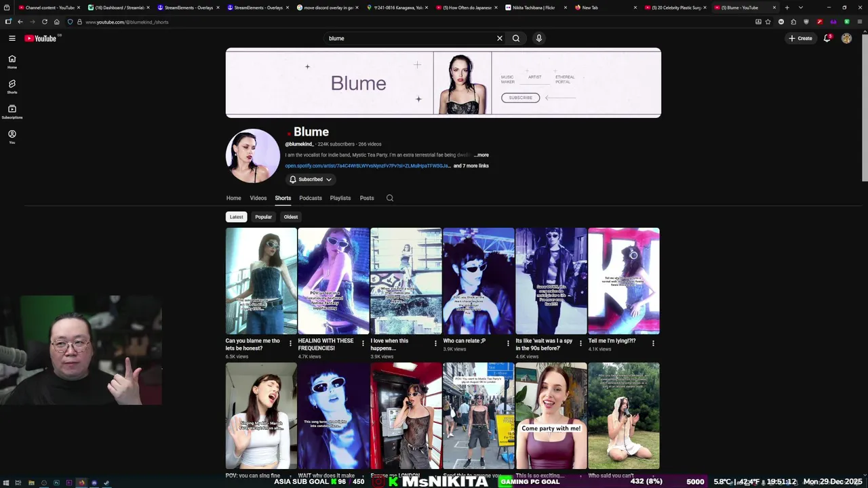Open the Windows Start menu
Screen dimensions: 868x488
point(5,483)
